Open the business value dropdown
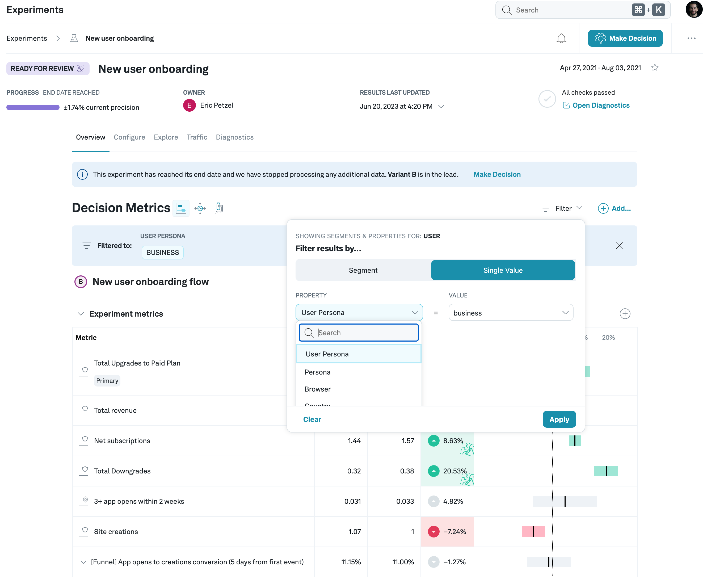The image size is (707, 588). (510, 313)
